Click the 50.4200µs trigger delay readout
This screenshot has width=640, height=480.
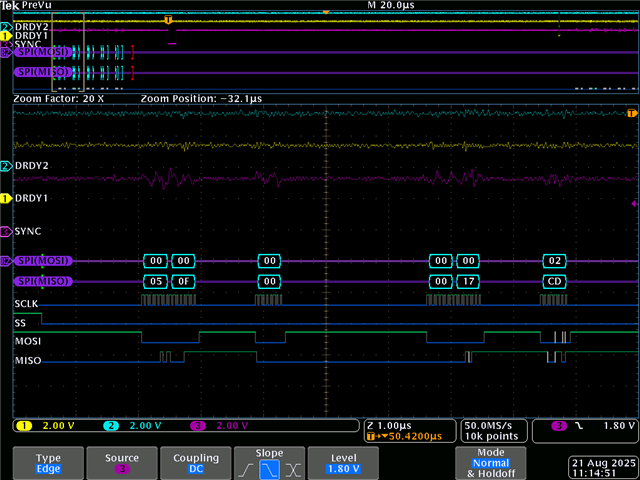(404, 436)
